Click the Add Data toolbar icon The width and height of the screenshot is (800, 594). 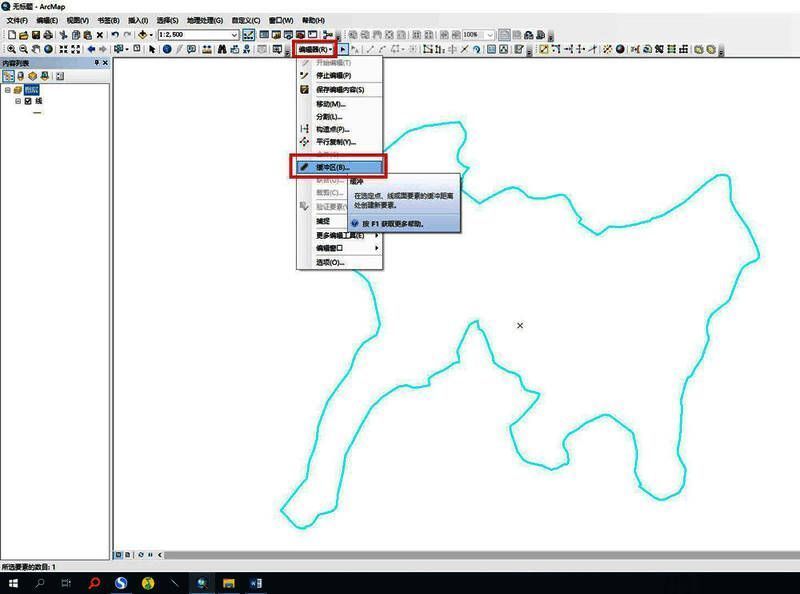(144, 35)
